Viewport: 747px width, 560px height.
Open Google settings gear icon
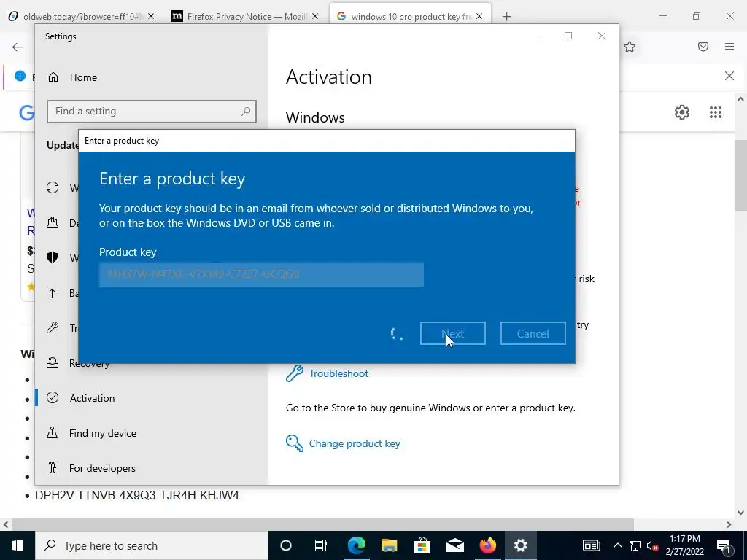(682, 112)
